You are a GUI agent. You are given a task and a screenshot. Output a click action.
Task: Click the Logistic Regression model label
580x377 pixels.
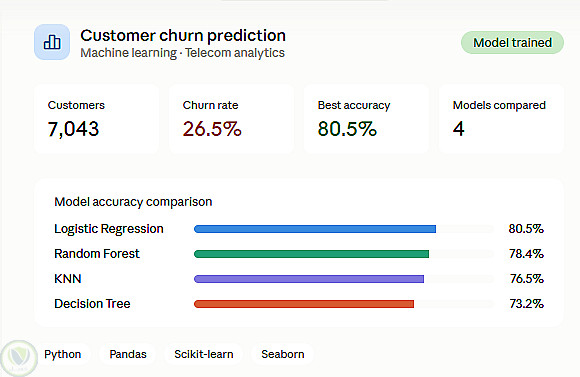pyautogui.click(x=109, y=229)
